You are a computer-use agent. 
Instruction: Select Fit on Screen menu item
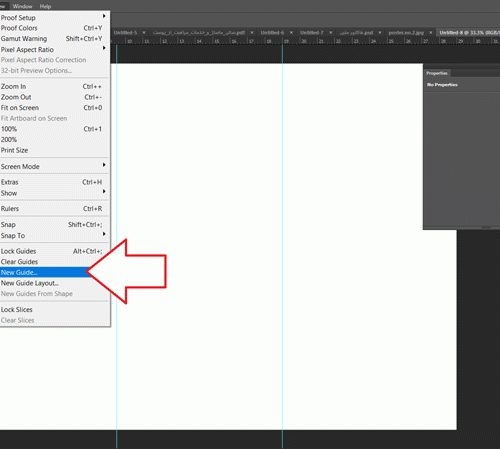[55, 108]
